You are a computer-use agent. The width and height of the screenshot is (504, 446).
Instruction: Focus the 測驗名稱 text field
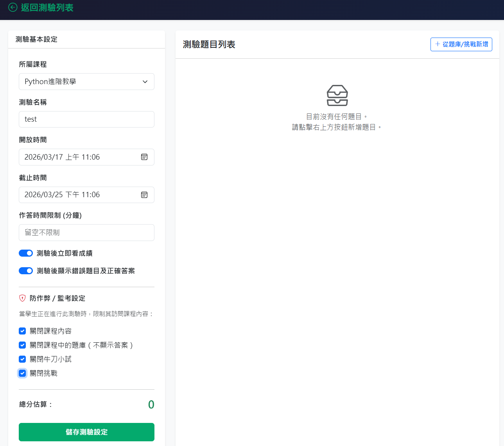coord(86,119)
